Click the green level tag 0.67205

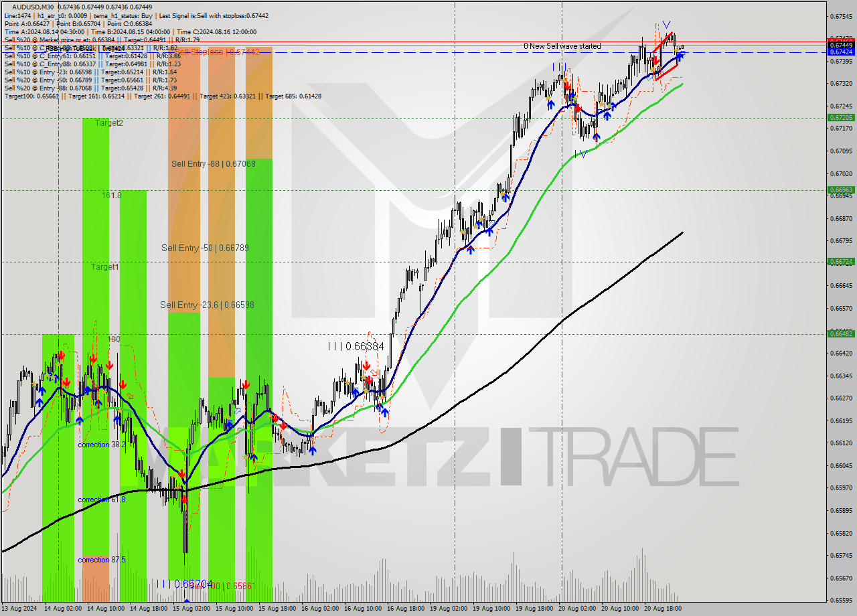coord(841,117)
